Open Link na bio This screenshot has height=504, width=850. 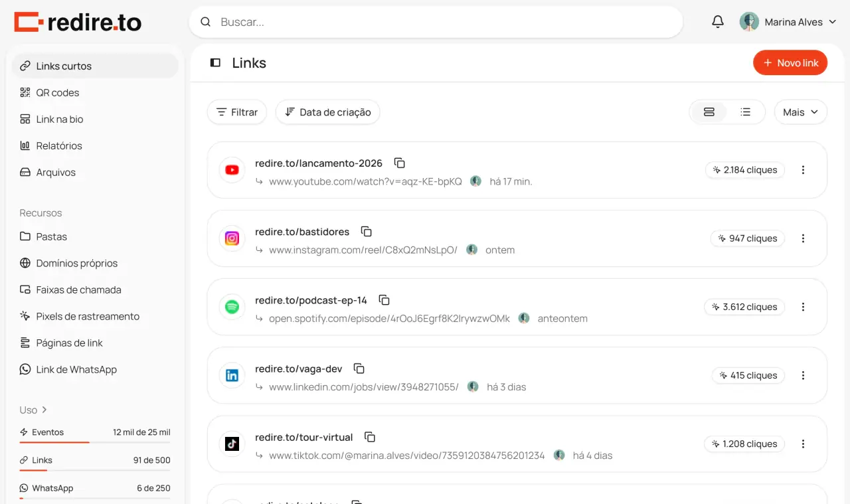point(95,119)
